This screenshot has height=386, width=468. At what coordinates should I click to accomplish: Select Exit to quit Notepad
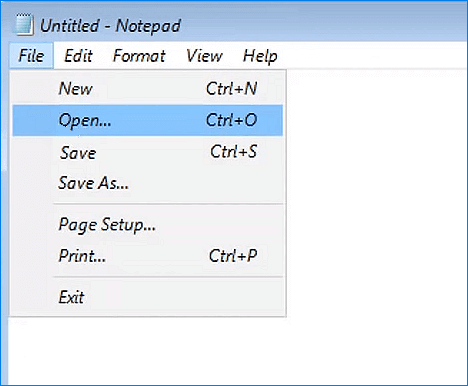148,297
